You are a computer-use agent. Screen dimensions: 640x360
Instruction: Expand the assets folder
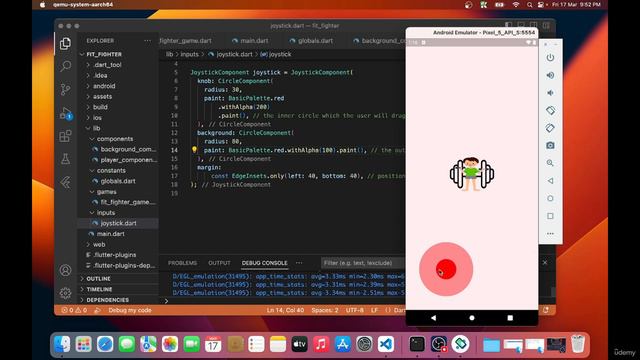(x=102, y=96)
